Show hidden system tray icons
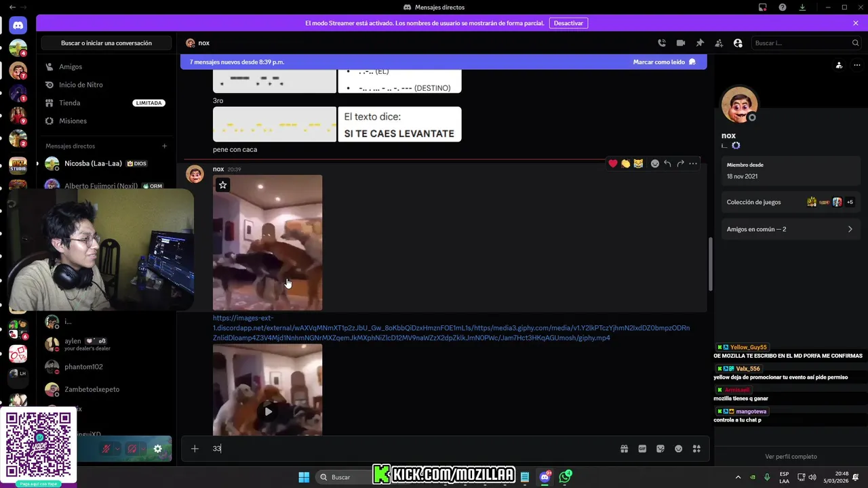This screenshot has height=488, width=868. (x=738, y=477)
